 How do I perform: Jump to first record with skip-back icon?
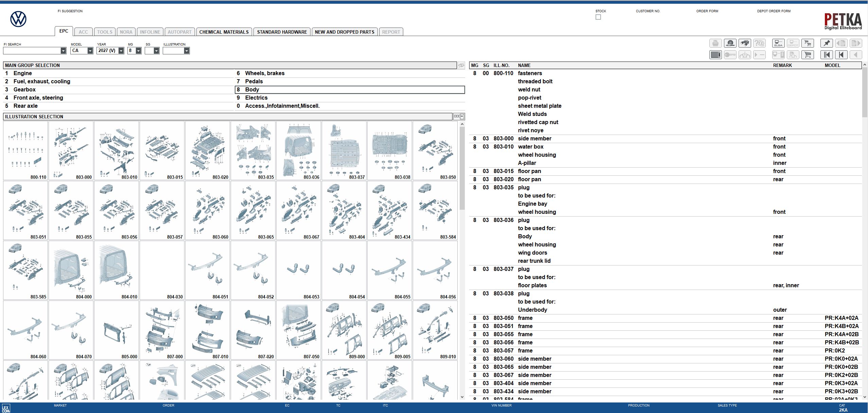827,54
